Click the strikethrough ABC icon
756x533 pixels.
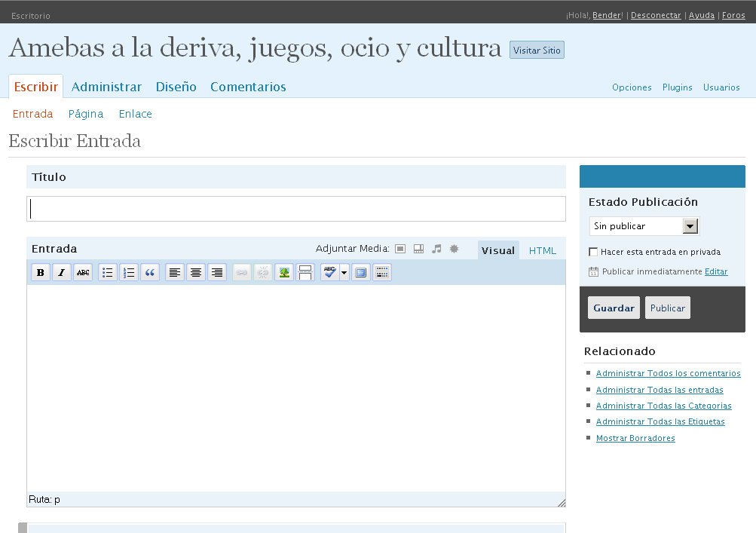tap(83, 273)
